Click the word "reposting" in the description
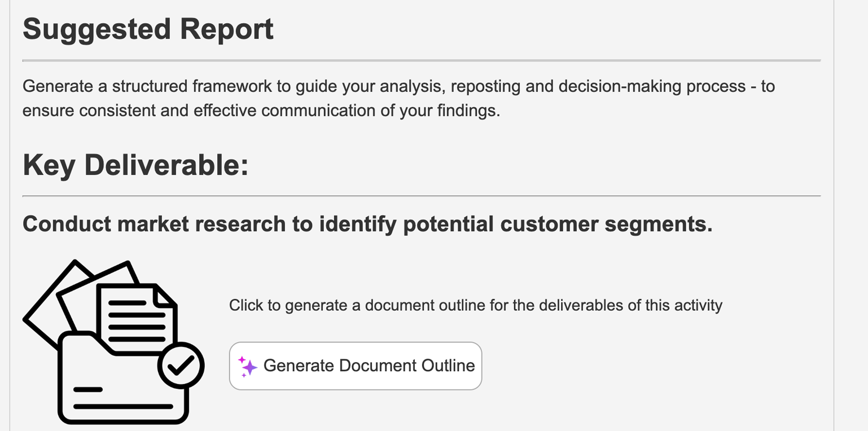 [x=485, y=86]
